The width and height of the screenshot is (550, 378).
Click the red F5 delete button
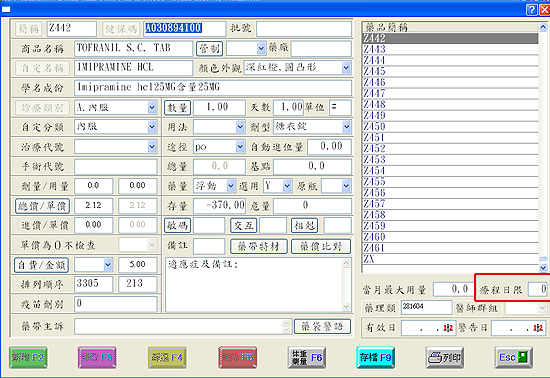[x=237, y=357]
